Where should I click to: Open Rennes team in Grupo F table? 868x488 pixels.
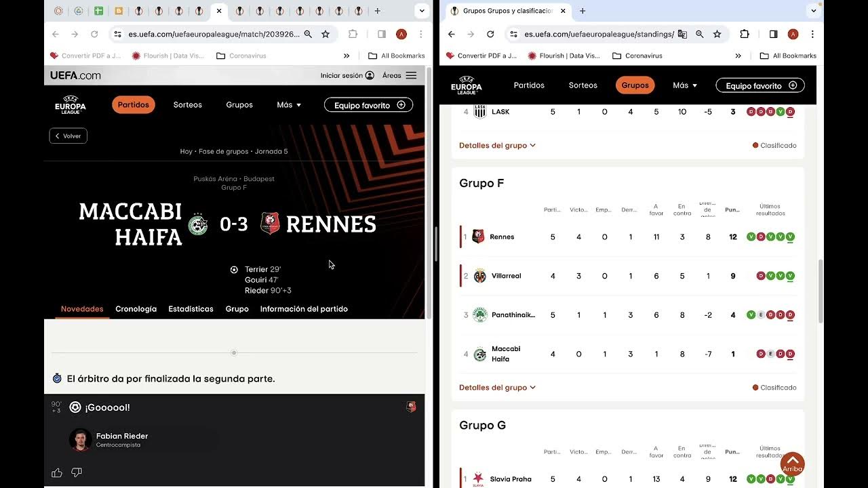[x=502, y=237]
